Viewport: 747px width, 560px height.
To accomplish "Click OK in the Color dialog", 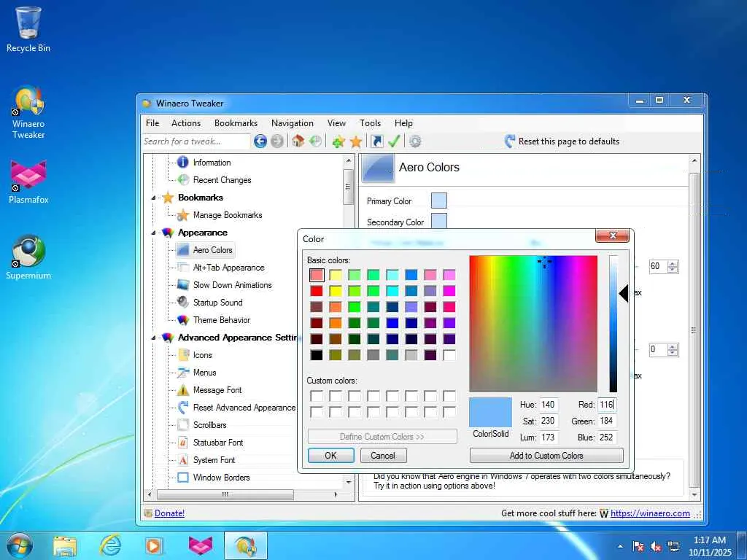I will click(x=330, y=456).
